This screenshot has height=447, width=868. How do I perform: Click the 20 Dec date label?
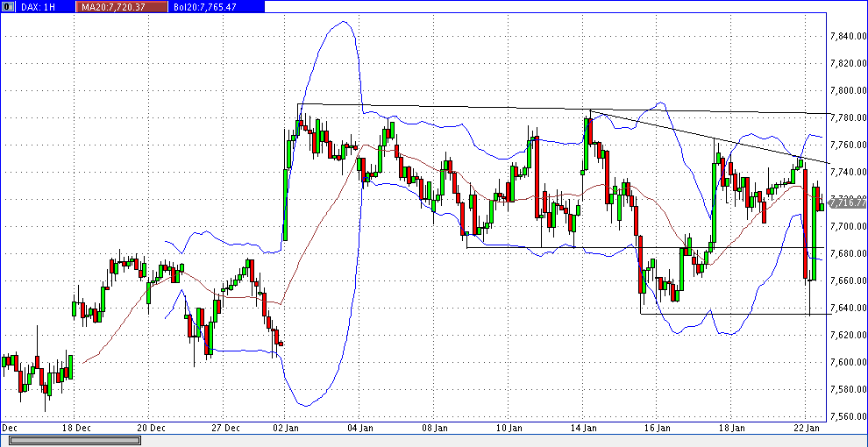click(x=151, y=428)
